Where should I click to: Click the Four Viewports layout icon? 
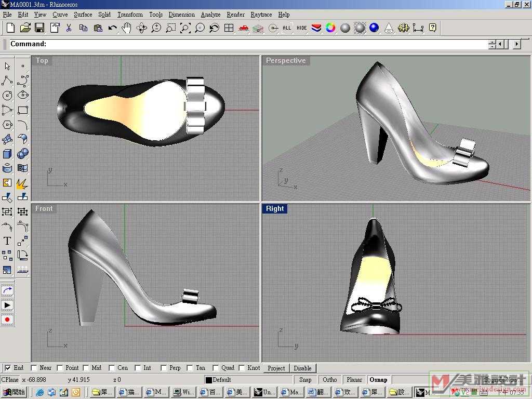(229, 28)
